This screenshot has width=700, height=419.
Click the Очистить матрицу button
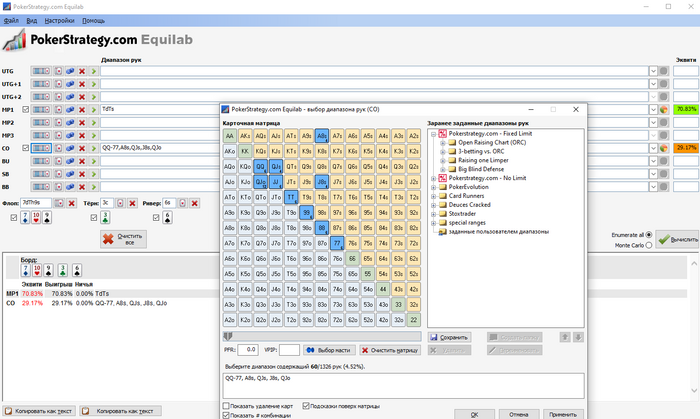(x=390, y=350)
